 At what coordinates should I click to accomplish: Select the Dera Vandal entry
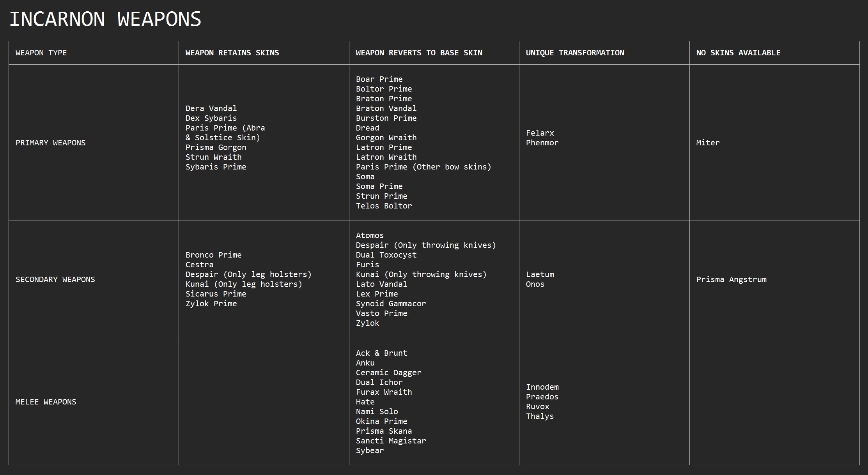[x=211, y=108]
